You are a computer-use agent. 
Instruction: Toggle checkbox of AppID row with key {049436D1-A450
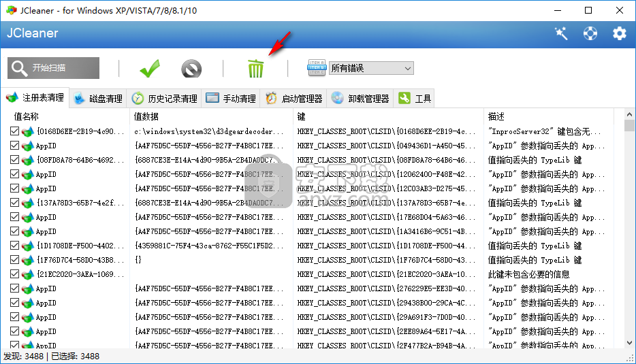[14, 145]
